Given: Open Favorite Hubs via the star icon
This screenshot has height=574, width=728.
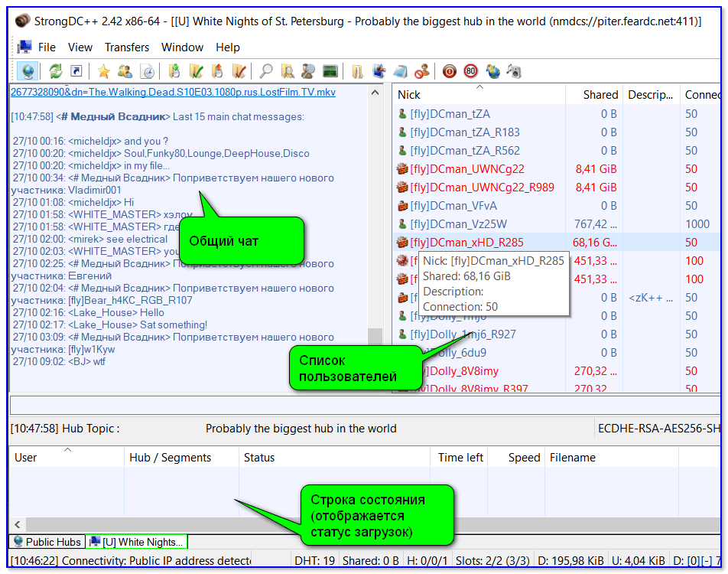Looking at the screenshot, I should click(x=103, y=71).
